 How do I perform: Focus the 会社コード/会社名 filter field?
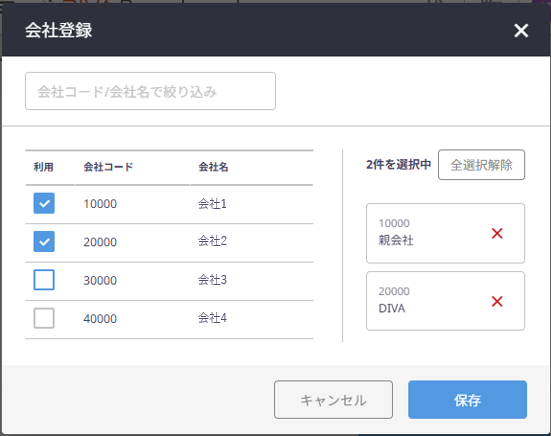[150, 91]
